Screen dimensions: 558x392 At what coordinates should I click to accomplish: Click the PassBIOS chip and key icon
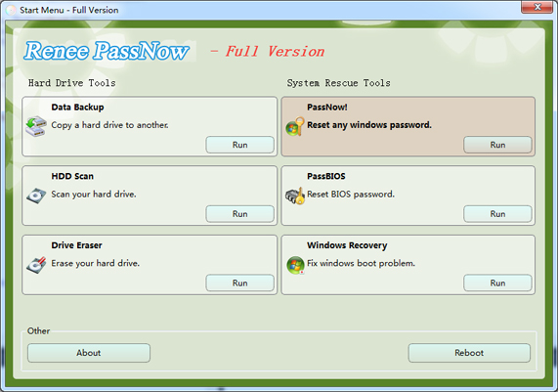[295, 196]
